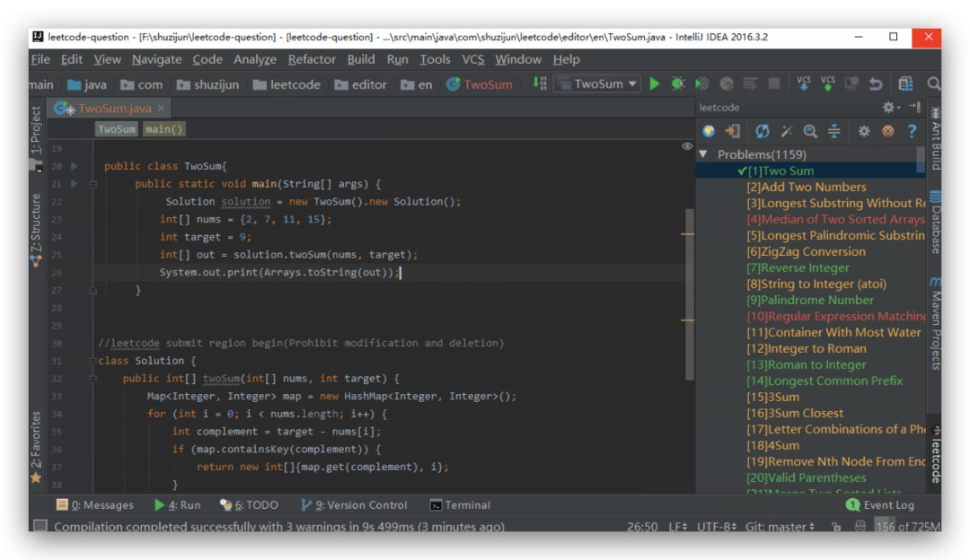
Task: Open the Project Structure icon
Action: point(905,83)
